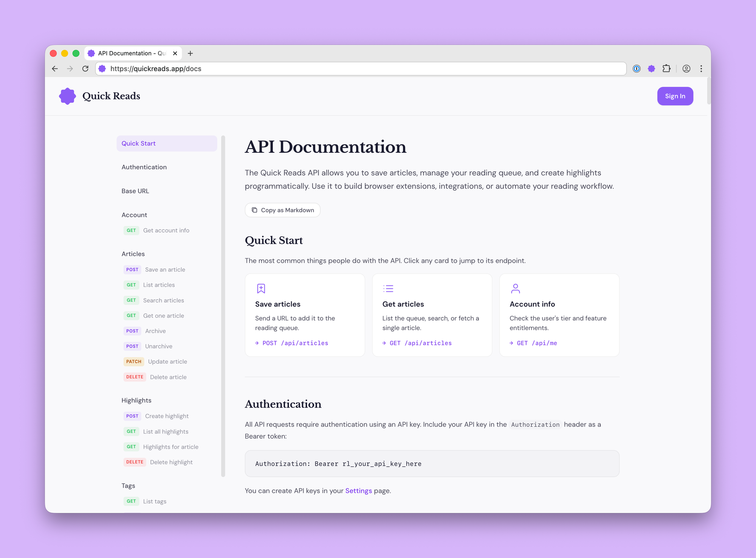Click the purple Quick Reads extension icon
The height and width of the screenshot is (558, 756).
click(651, 68)
